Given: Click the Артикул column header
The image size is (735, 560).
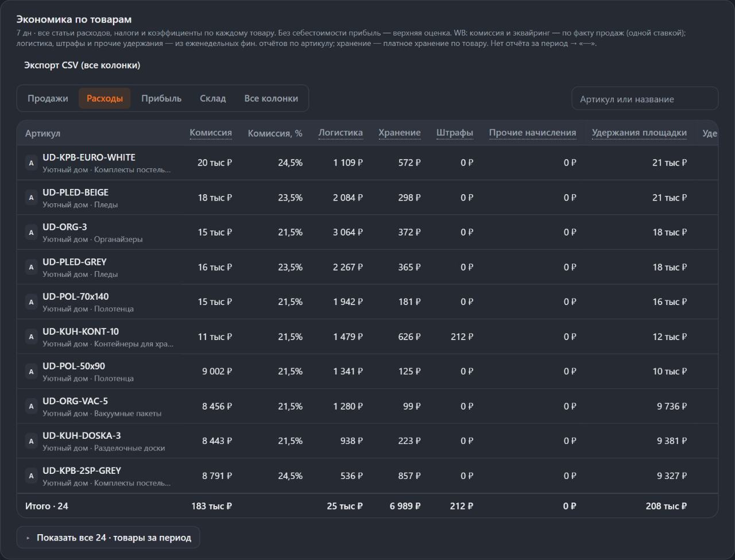Looking at the screenshot, I should click(42, 133).
